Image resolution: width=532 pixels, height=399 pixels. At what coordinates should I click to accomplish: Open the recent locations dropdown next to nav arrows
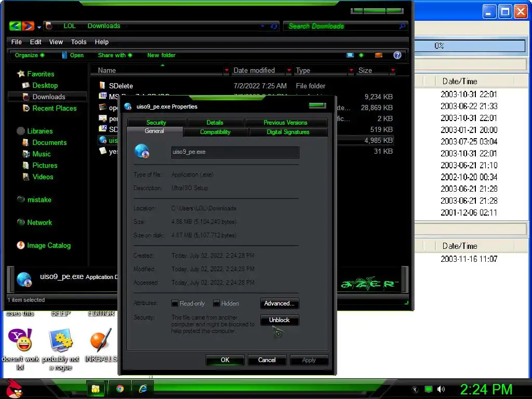39,27
